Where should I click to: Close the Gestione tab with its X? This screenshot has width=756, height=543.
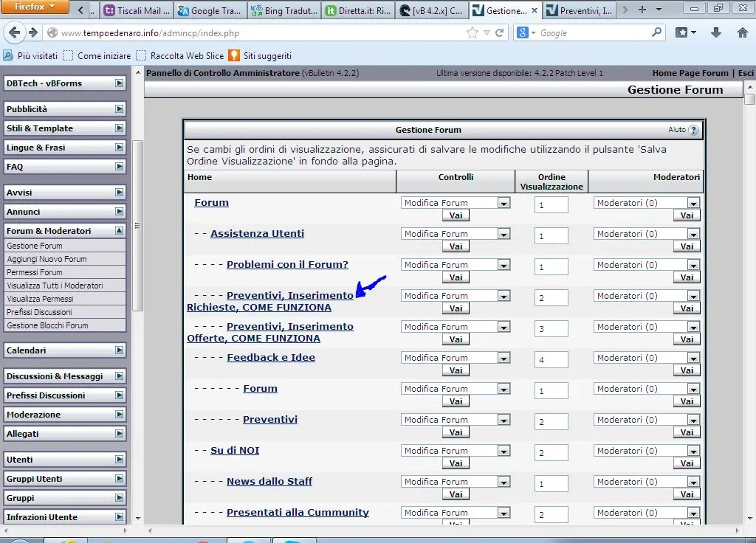535,10
